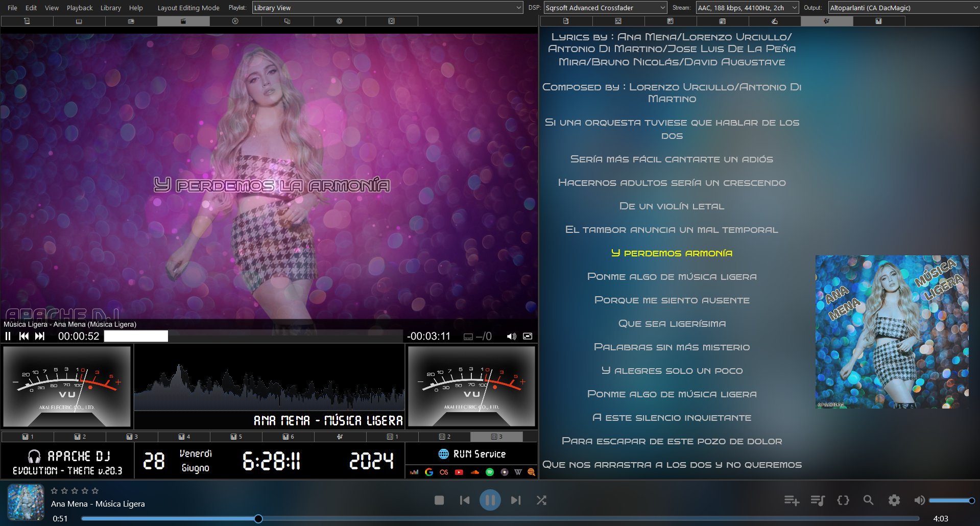The width and height of the screenshot is (980, 526).
Task: Click video panel previous track button
Action: [x=24, y=336]
